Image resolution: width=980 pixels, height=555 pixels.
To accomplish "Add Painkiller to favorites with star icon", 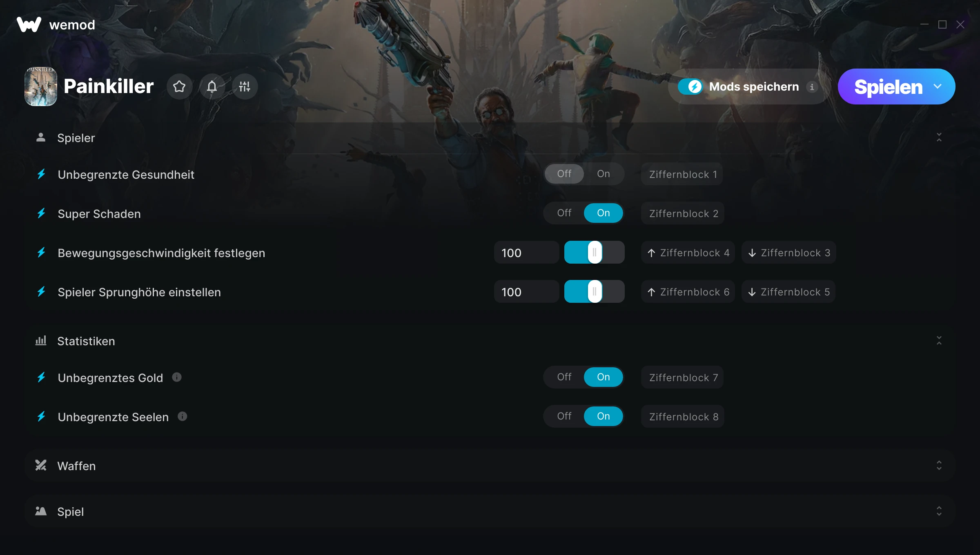I will [179, 87].
